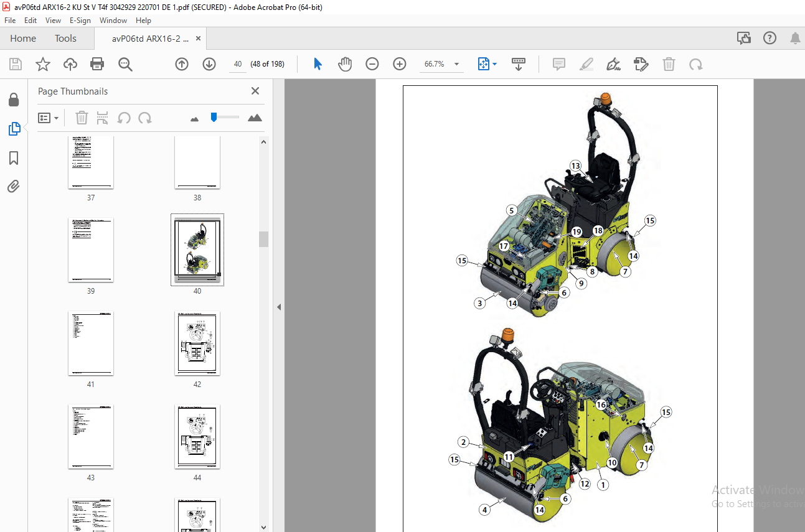Activate the Hand pan tool

(x=345, y=64)
